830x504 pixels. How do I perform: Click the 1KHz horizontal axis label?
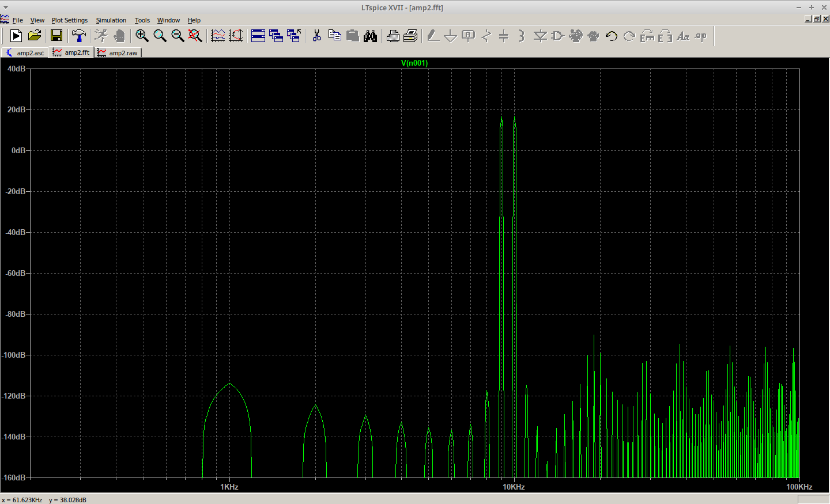coord(229,487)
